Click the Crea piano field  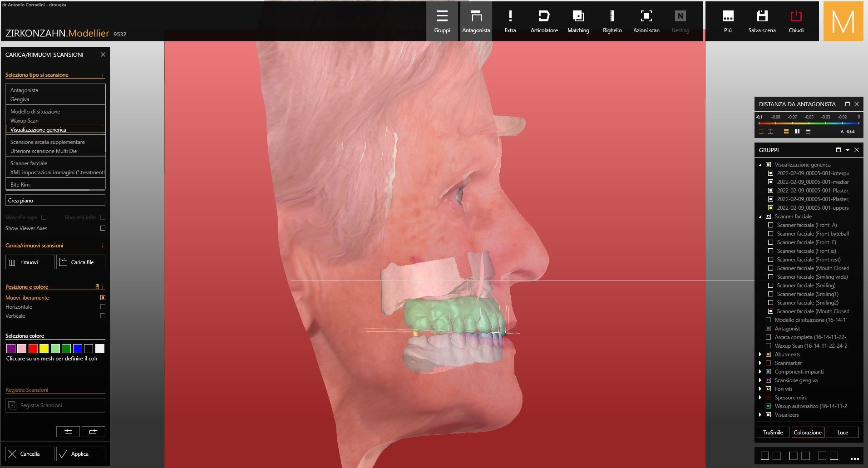[x=55, y=200]
